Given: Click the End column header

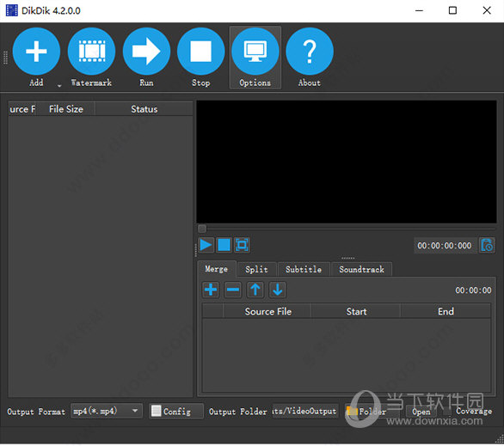Looking at the screenshot, I should pyautogui.click(x=446, y=311).
